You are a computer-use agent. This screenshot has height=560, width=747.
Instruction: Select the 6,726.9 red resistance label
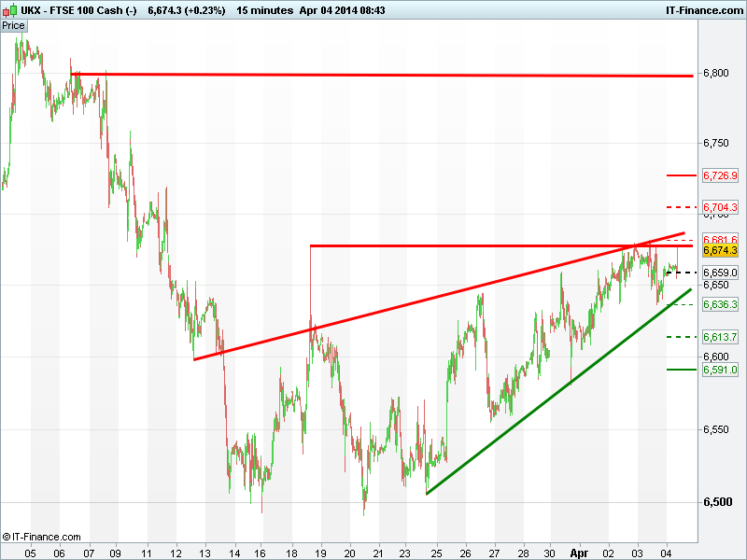720,175
